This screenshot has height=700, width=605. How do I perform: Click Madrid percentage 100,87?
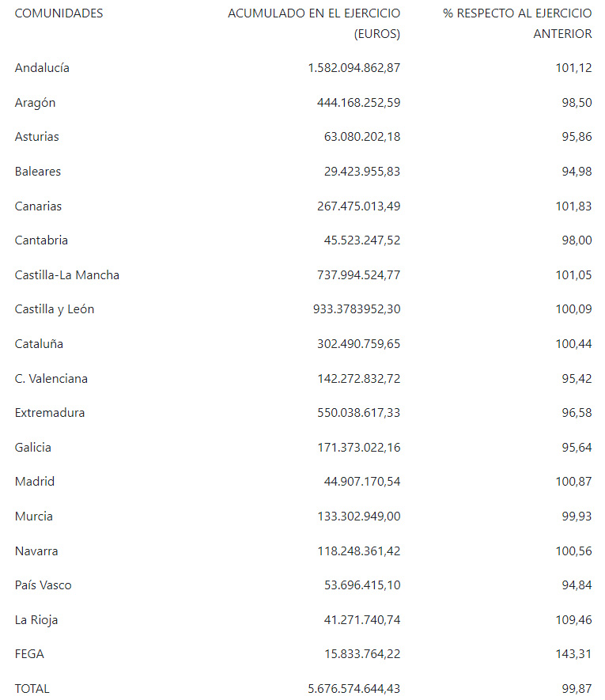pyautogui.click(x=573, y=482)
